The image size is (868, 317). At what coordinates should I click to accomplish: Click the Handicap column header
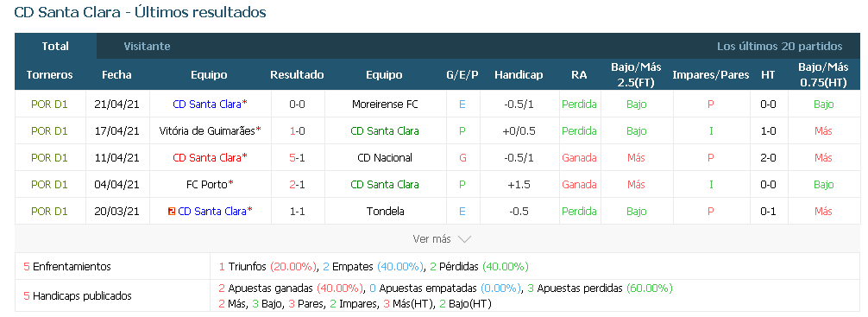point(519,75)
